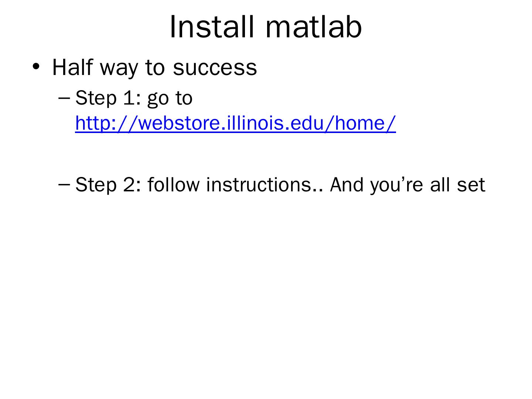
Task: Click the round bullet before "Half way"
Action: point(36,67)
